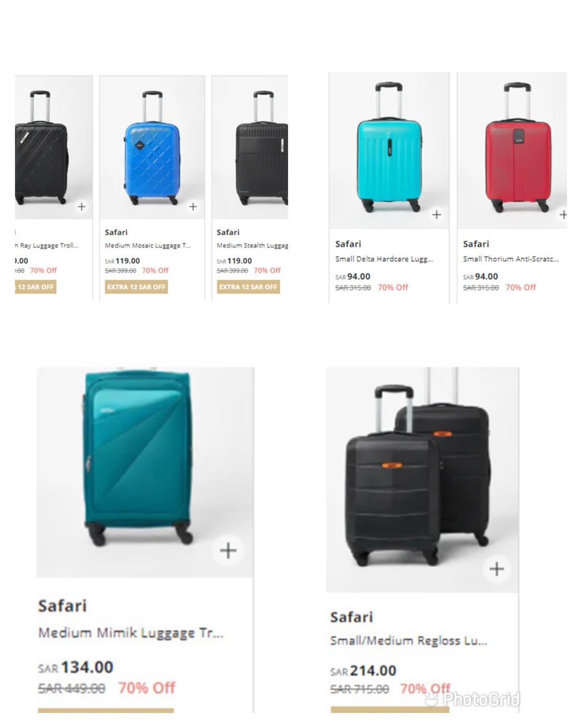
Task: View the red Thorium suitcase photo
Action: point(512,150)
